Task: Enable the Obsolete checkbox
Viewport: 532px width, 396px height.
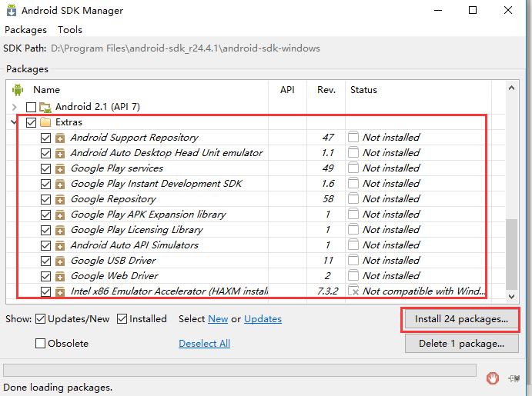Action: tap(40, 344)
